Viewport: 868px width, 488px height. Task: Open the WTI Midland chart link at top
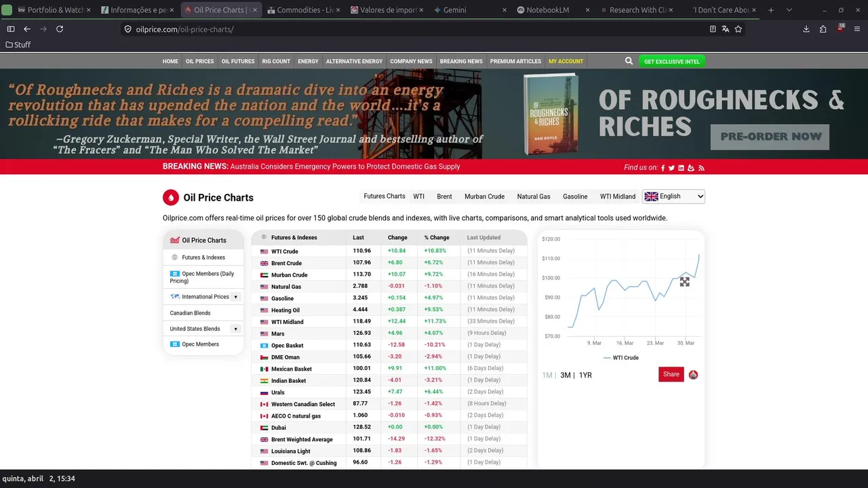(618, 197)
